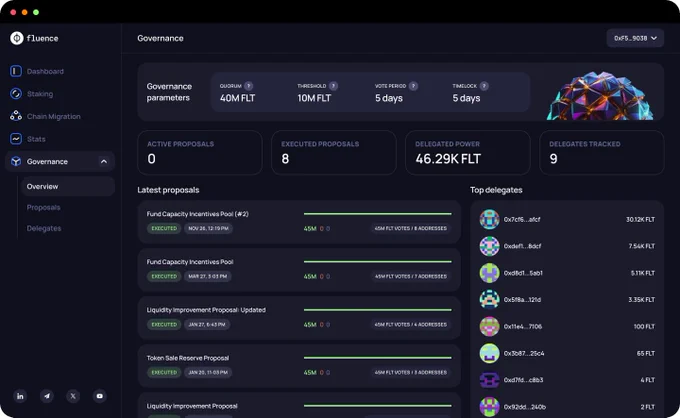Click avatar of delegate 0x7cf6...afcf
The width and height of the screenshot is (680, 418).
[489, 219]
